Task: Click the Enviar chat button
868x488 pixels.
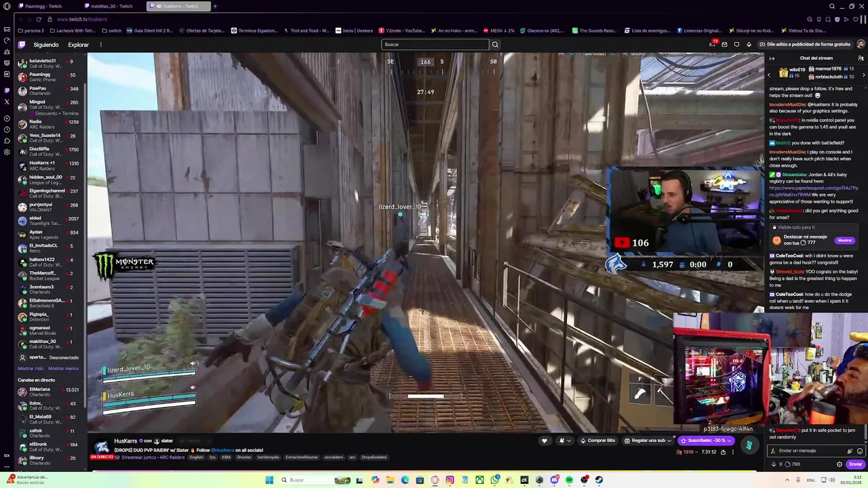Action: [856, 464]
